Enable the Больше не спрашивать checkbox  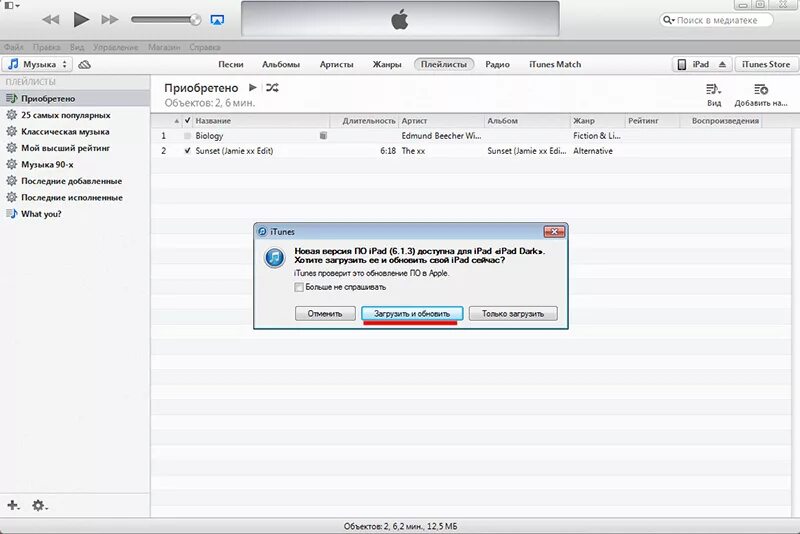(299, 287)
